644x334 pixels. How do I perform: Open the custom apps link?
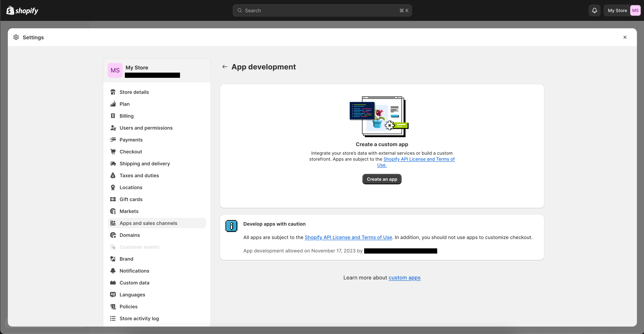405,278
